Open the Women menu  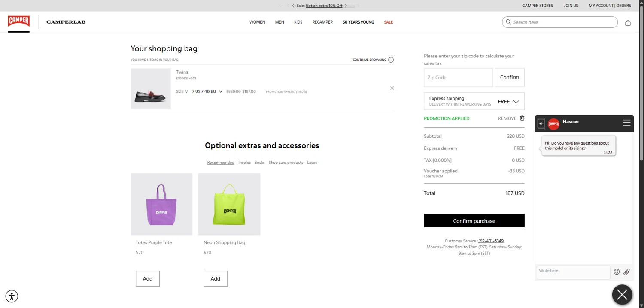coord(257,22)
